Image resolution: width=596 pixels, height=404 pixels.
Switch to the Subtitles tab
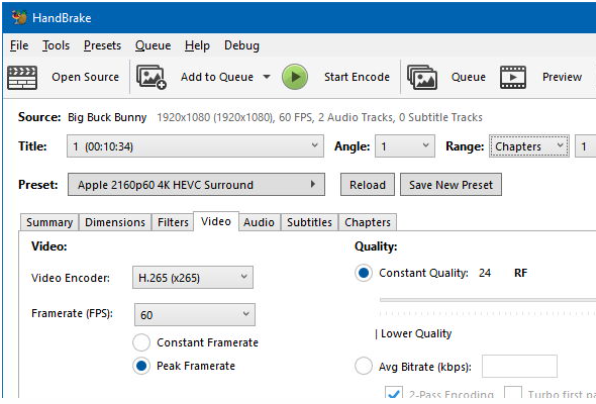309,222
